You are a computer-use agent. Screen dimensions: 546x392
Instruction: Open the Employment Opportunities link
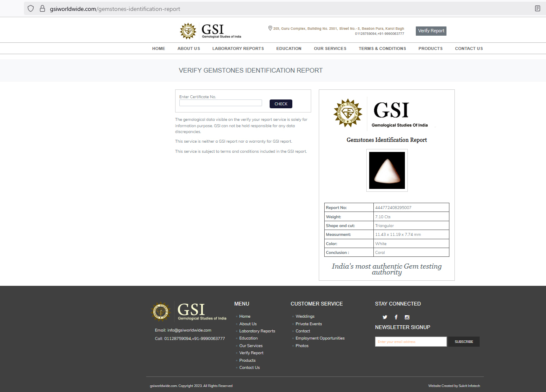click(320, 338)
